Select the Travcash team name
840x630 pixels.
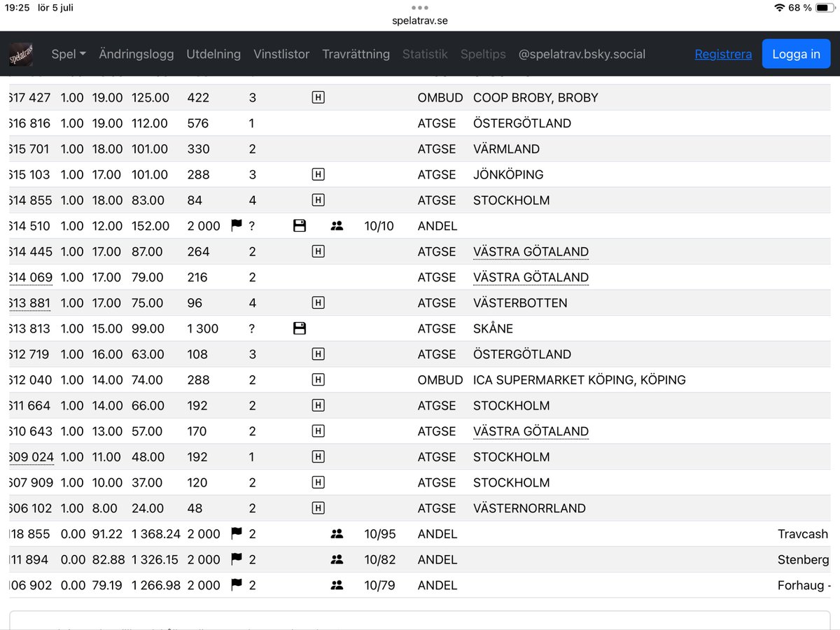point(803,534)
